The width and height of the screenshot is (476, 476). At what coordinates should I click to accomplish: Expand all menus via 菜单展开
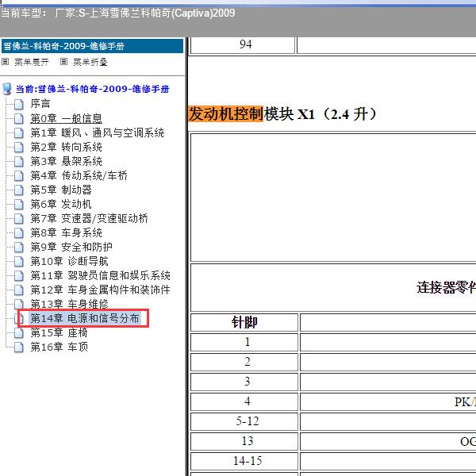[32, 62]
